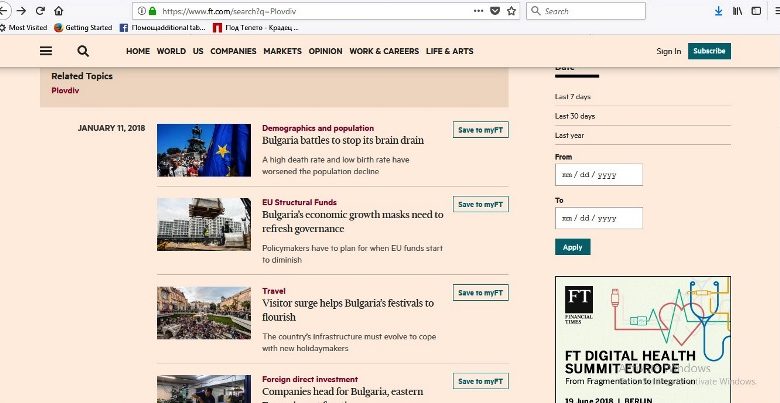Open the MARKETS navigation section

tap(282, 51)
